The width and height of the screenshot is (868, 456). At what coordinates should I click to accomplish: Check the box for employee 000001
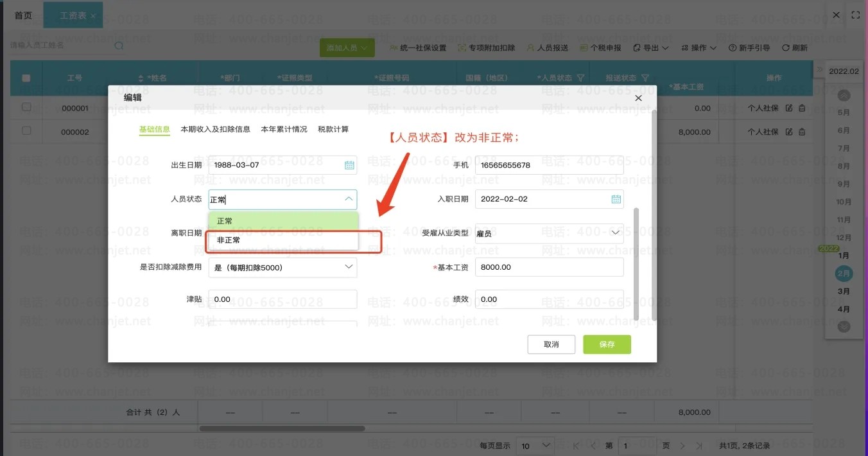(x=26, y=107)
